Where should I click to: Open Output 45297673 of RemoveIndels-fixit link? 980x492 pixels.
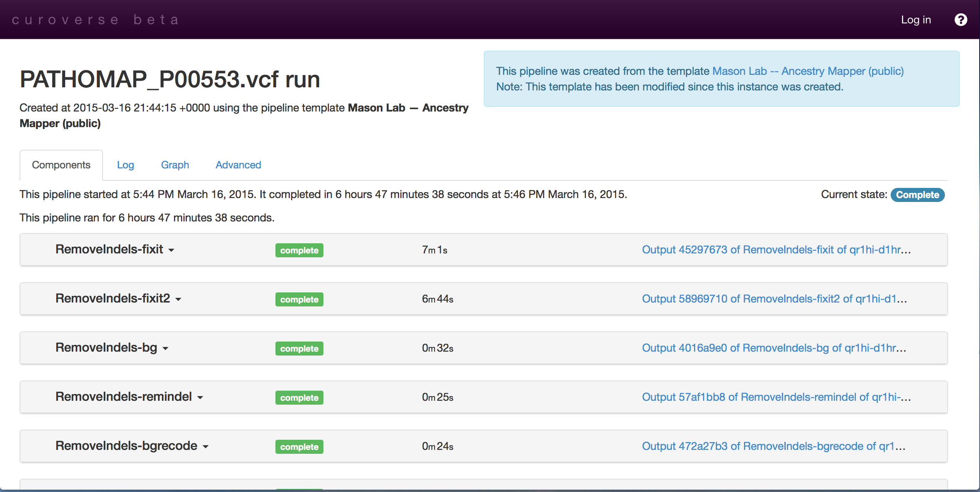tap(776, 250)
